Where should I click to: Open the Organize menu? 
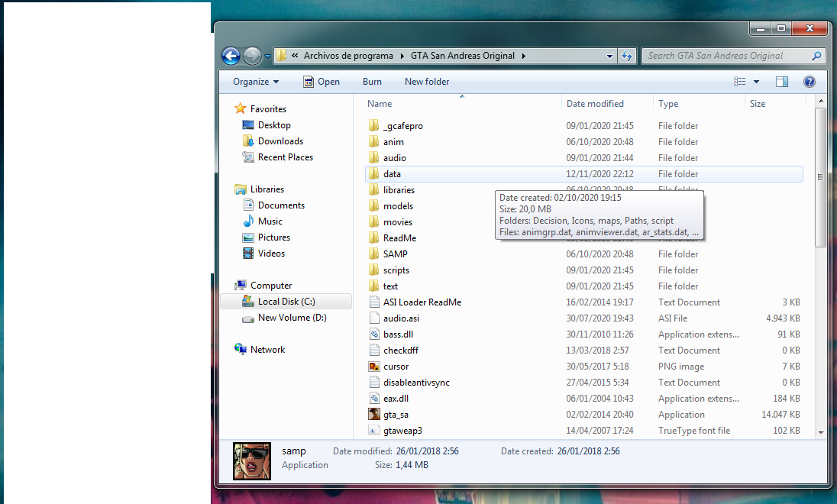pyautogui.click(x=256, y=82)
